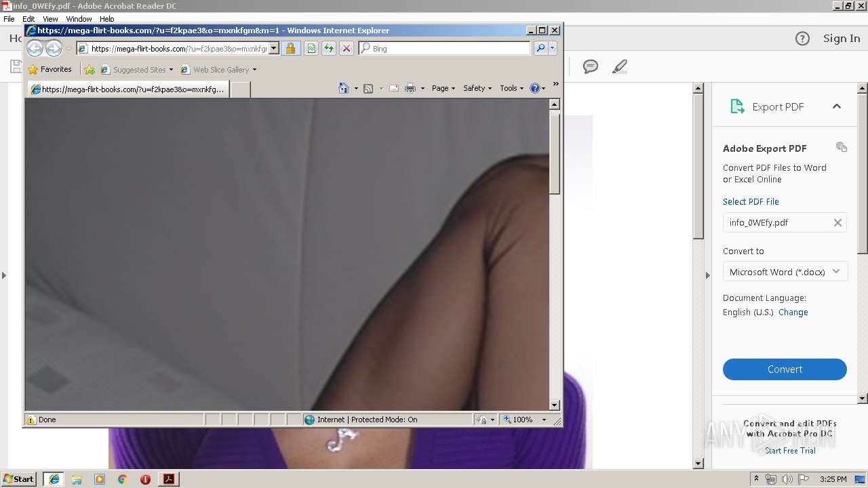The width and height of the screenshot is (868, 488).
Task: Open the Safety menu dropdown
Action: point(477,88)
